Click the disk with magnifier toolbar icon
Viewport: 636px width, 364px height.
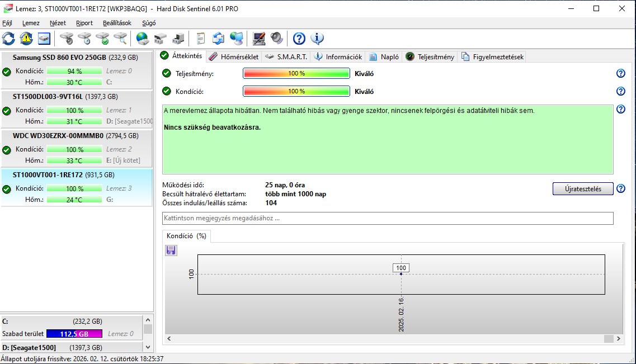point(120,39)
